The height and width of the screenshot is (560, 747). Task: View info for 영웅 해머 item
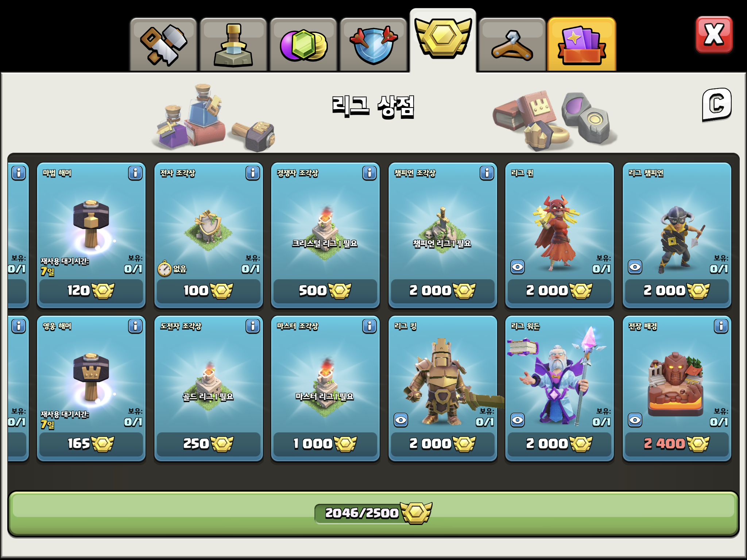pyautogui.click(x=135, y=326)
